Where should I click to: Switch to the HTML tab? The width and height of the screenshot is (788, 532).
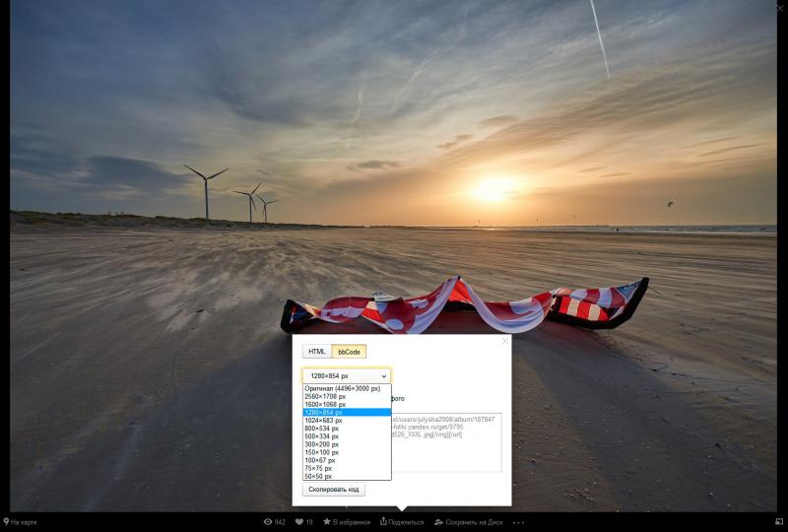(317, 352)
